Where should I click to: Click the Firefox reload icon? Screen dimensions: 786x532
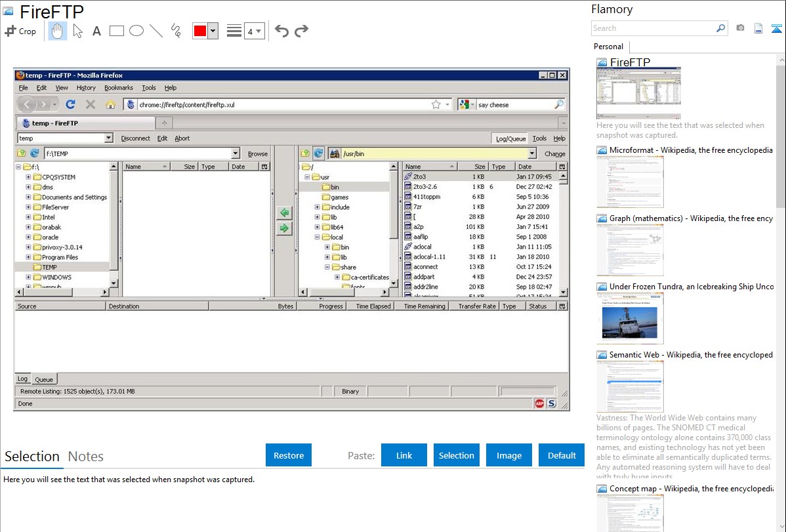(x=71, y=104)
